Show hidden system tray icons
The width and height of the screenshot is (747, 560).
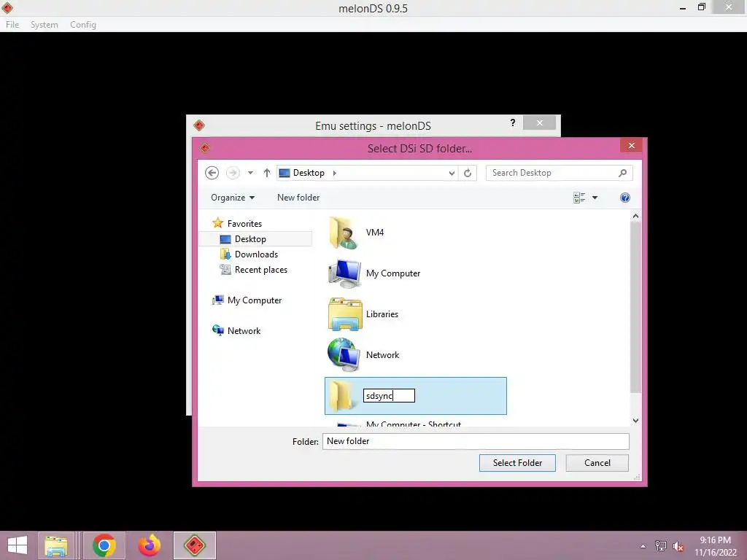pos(643,546)
